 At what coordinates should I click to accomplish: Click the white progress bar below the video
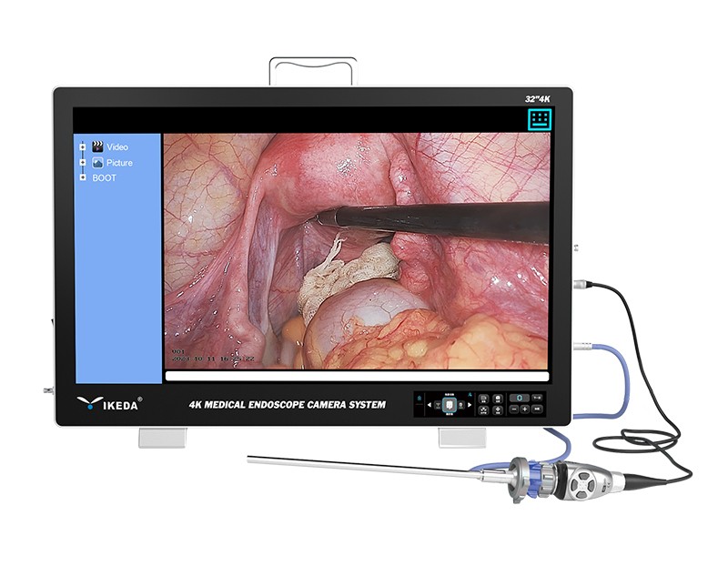point(357,377)
